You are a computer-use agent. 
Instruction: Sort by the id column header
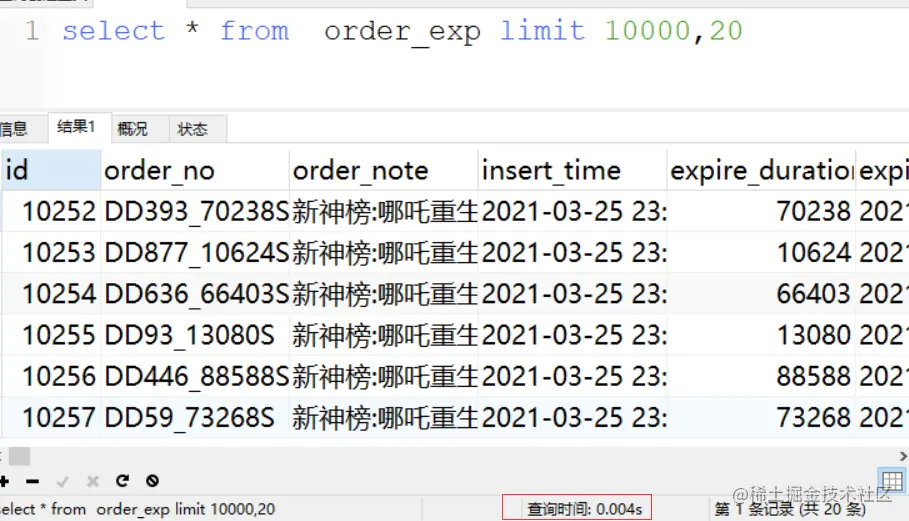coord(51,170)
